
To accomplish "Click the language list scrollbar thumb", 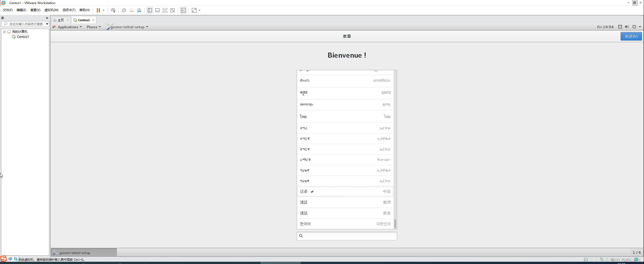I will tap(395, 223).
